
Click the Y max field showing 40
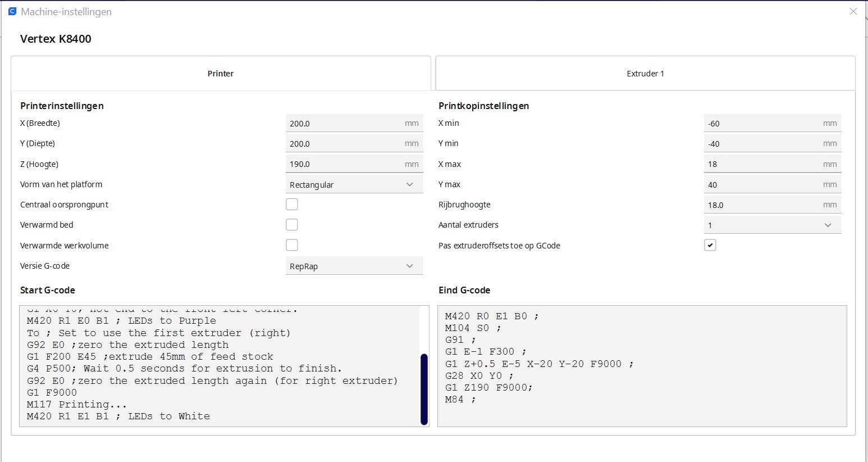coord(773,184)
